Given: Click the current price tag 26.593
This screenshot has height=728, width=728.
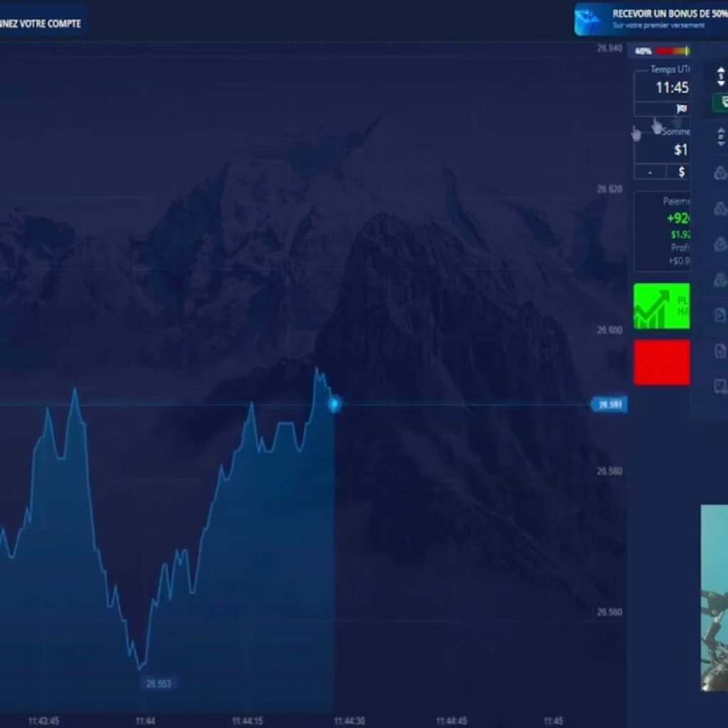Looking at the screenshot, I should [609, 405].
